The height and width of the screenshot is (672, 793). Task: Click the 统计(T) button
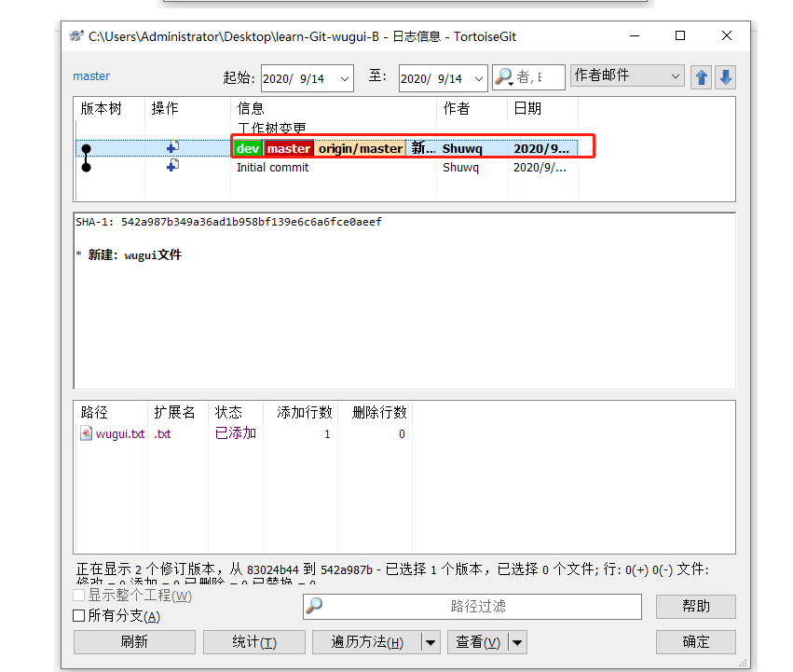(254, 642)
